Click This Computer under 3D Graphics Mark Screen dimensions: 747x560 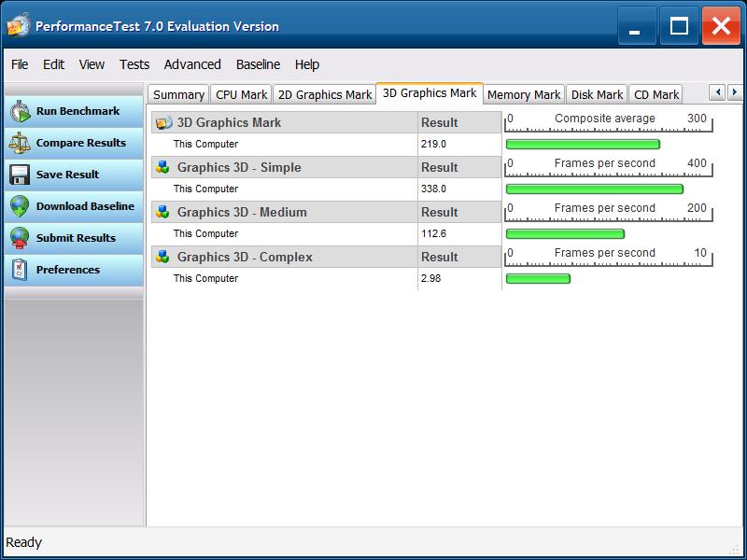(x=205, y=145)
